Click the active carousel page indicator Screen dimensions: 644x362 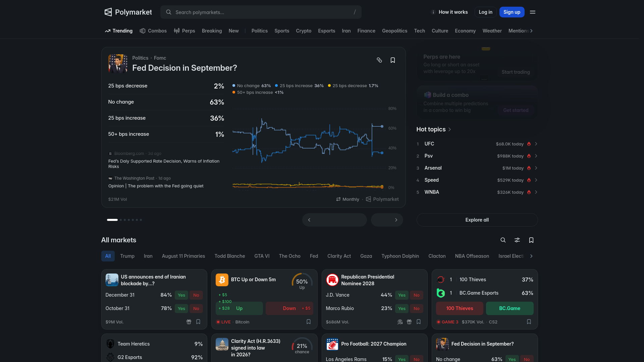pos(112,220)
